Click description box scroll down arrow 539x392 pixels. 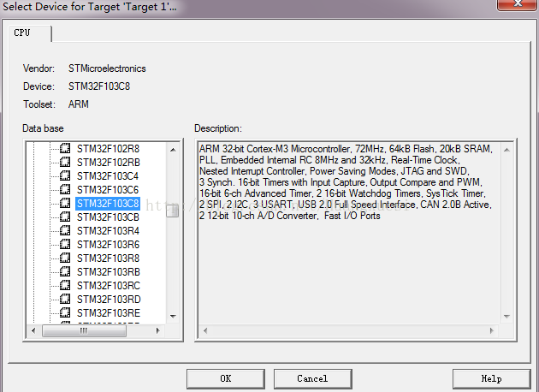(506, 317)
